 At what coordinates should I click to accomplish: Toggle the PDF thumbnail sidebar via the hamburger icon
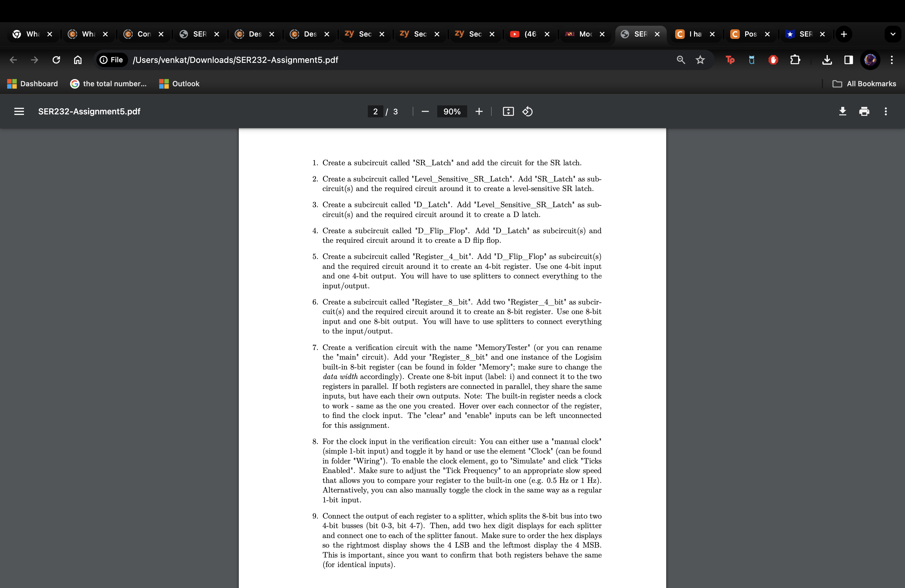[19, 111]
